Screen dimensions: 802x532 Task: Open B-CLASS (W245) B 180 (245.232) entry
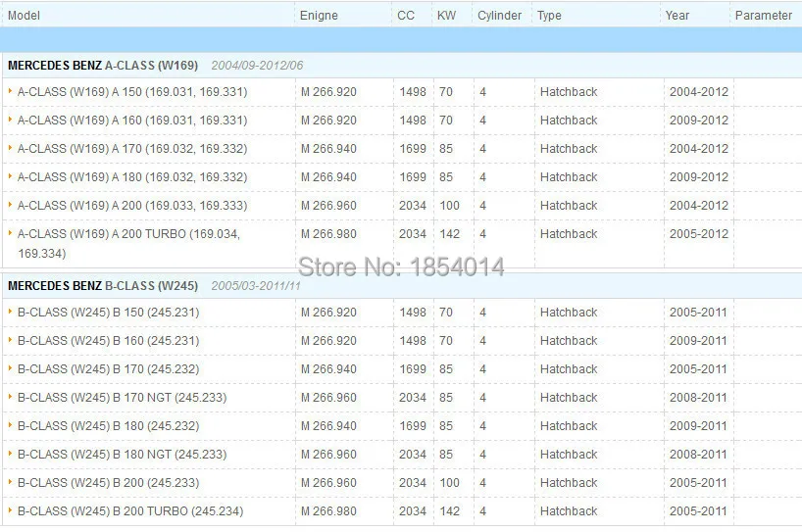(109, 426)
